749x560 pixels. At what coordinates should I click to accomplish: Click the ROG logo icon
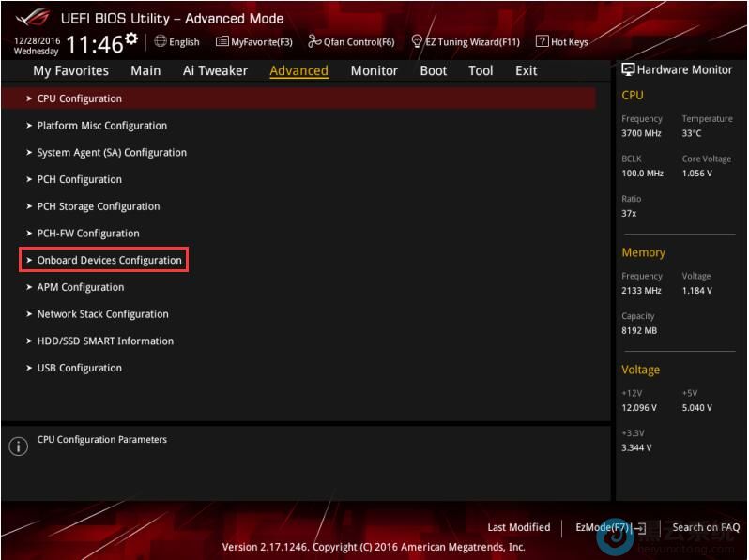pos(33,18)
